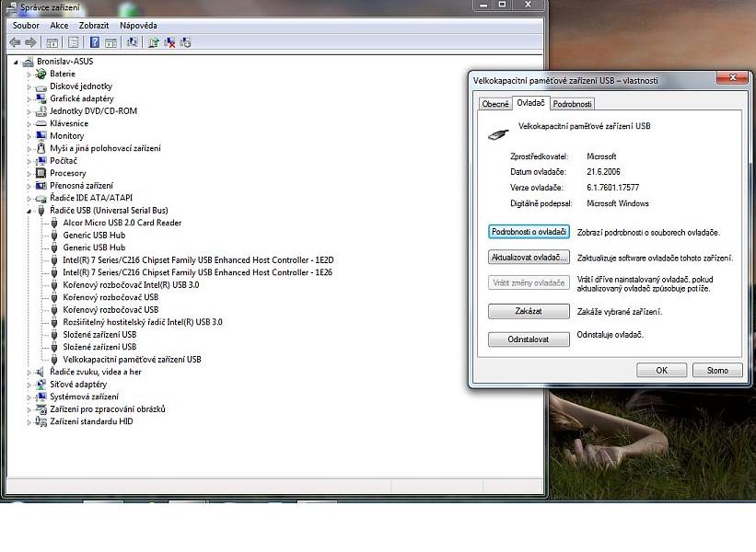The image size is (756, 552).
Task: Click Scan for hardware changes toolbar icon
Action: tap(132, 42)
